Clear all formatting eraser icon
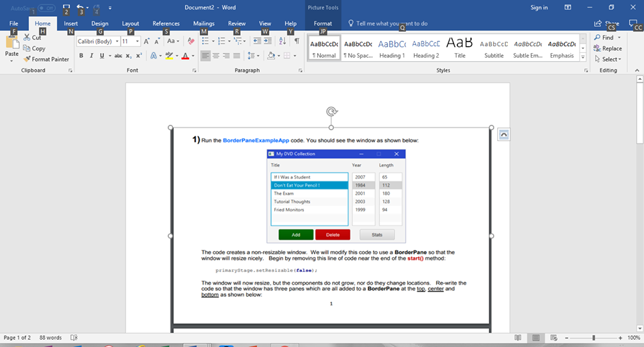The width and height of the screenshot is (644, 347). [191, 41]
